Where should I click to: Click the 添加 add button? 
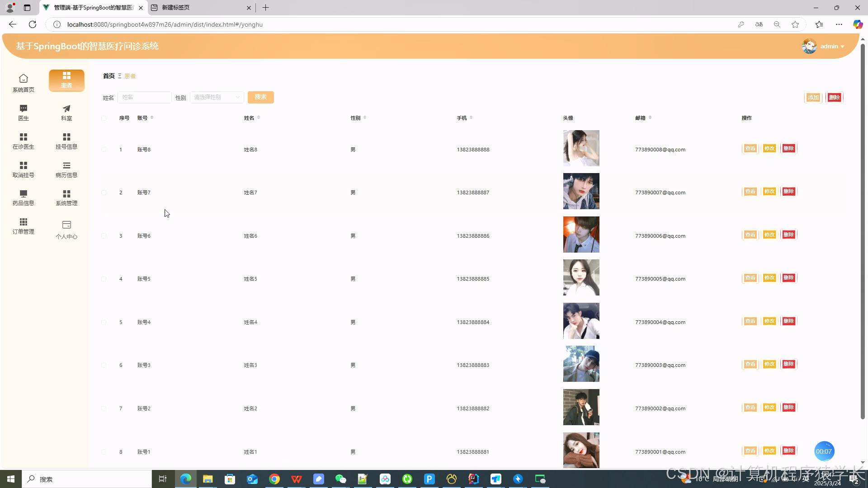click(813, 98)
